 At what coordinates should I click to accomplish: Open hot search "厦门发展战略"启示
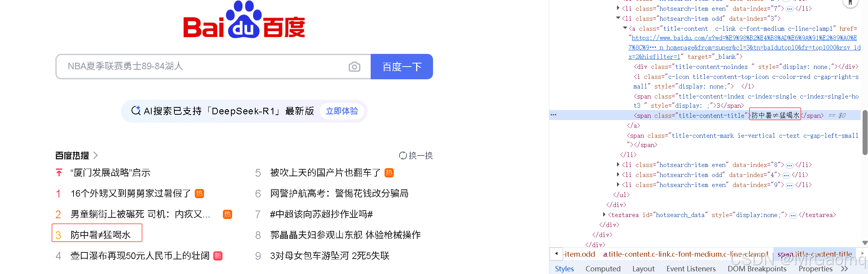[110, 172]
